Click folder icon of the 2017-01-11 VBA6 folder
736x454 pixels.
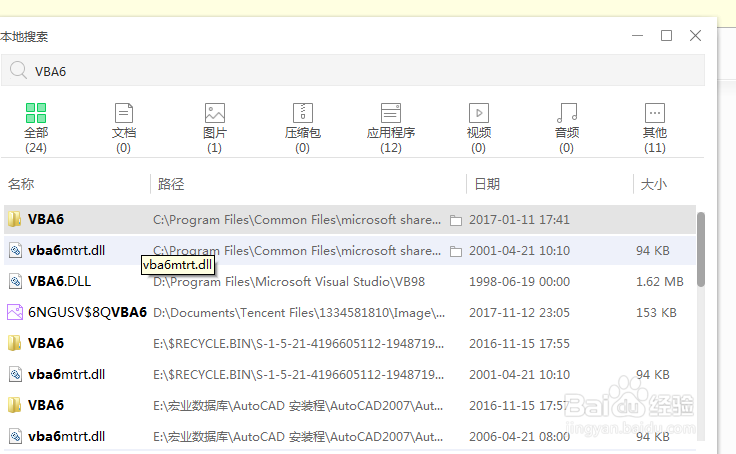click(x=15, y=219)
